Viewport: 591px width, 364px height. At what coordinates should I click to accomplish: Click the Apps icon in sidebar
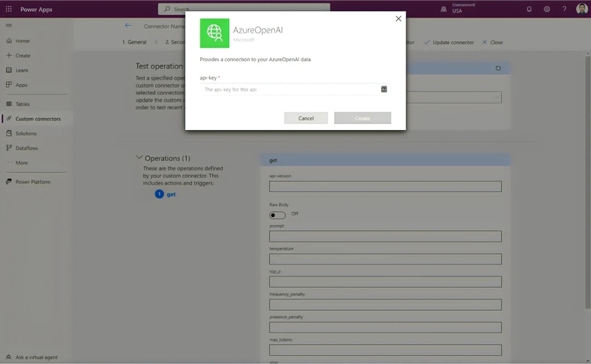point(9,85)
